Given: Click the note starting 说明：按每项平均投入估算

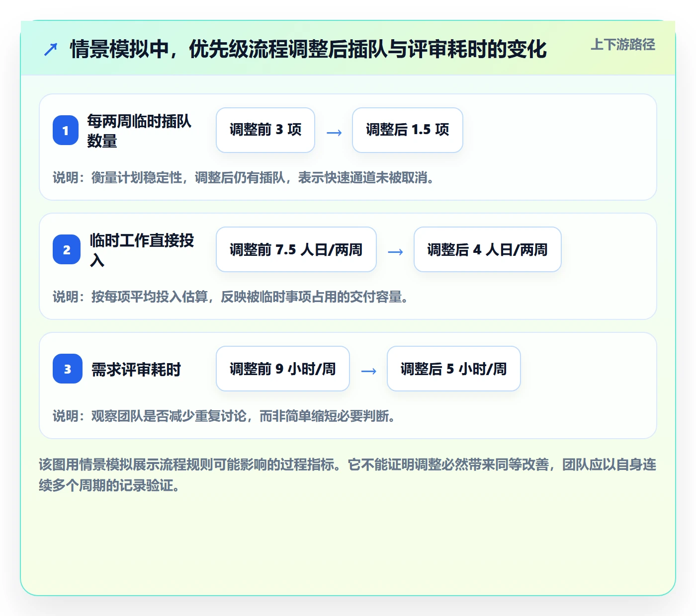Looking at the screenshot, I should pyautogui.click(x=231, y=297).
